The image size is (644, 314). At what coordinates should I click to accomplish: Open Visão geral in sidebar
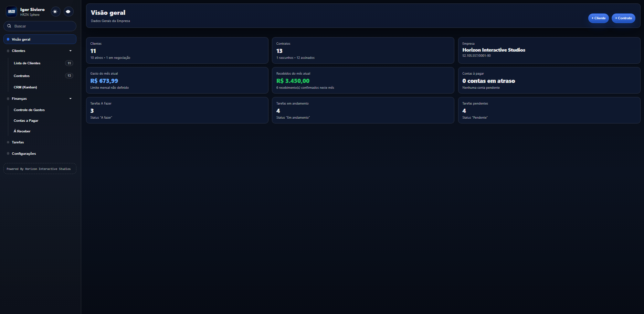pyautogui.click(x=40, y=39)
